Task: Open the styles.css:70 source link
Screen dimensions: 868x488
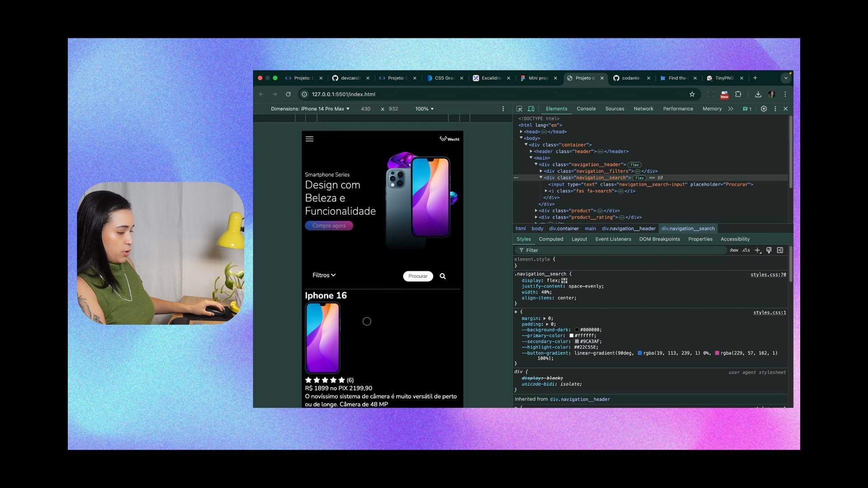Action: pyautogui.click(x=768, y=275)
